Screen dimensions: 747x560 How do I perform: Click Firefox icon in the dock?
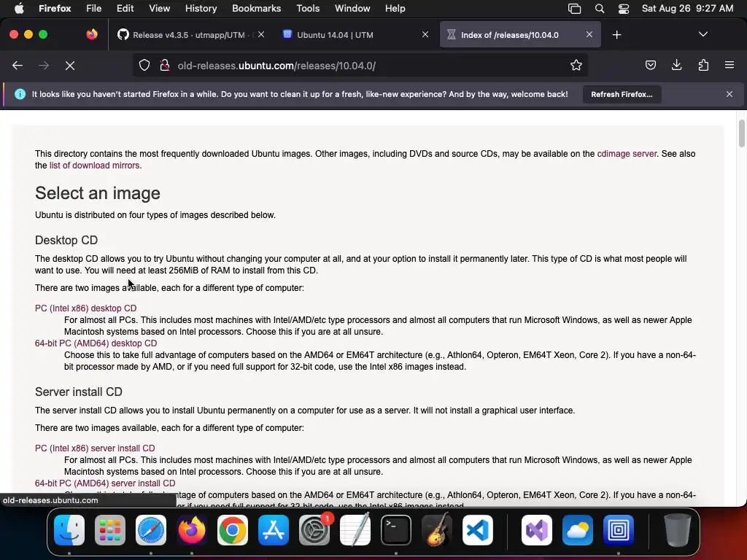pos(192,529)
